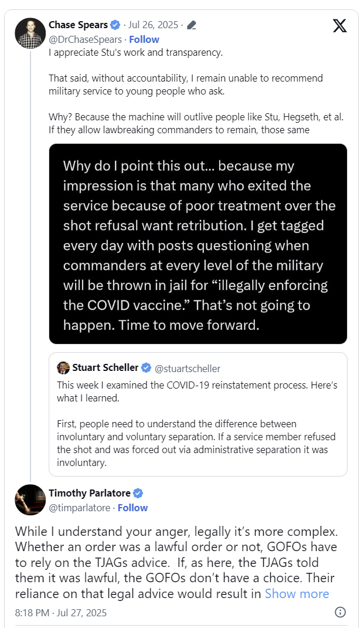Open the @DrChaseSpears handle link
The image size is (364, 628).
pos(85,39)
